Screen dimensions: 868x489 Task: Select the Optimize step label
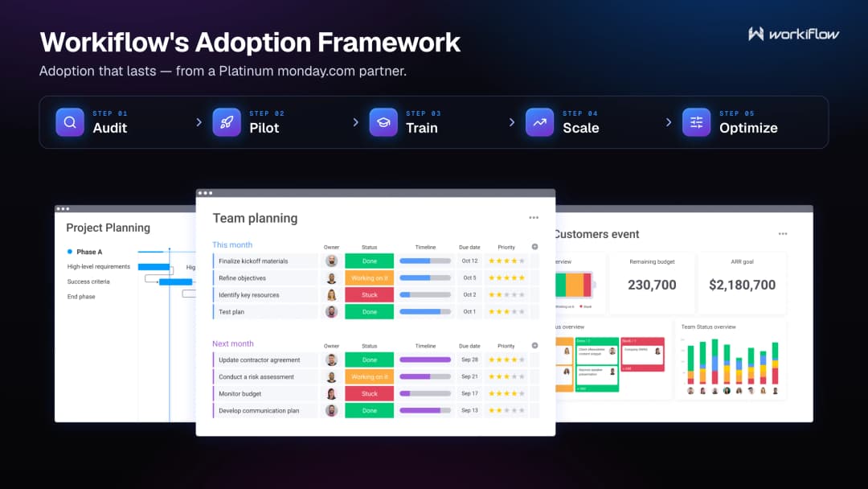tap(748, 128)
